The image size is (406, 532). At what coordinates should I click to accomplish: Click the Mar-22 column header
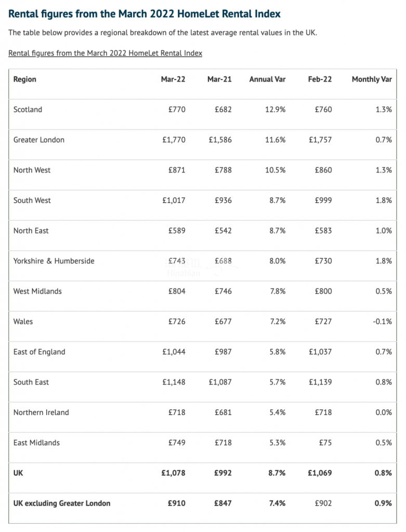click(x=173, y=79)
